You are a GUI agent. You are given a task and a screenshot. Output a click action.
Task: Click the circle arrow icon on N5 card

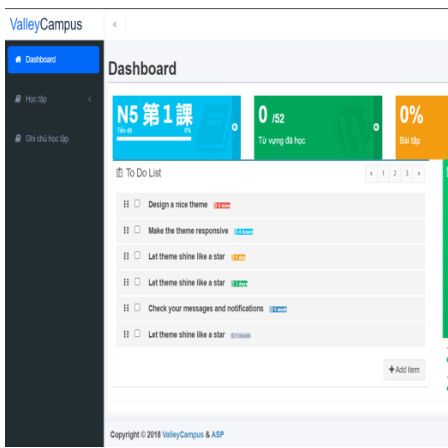(x=235, y=127)
